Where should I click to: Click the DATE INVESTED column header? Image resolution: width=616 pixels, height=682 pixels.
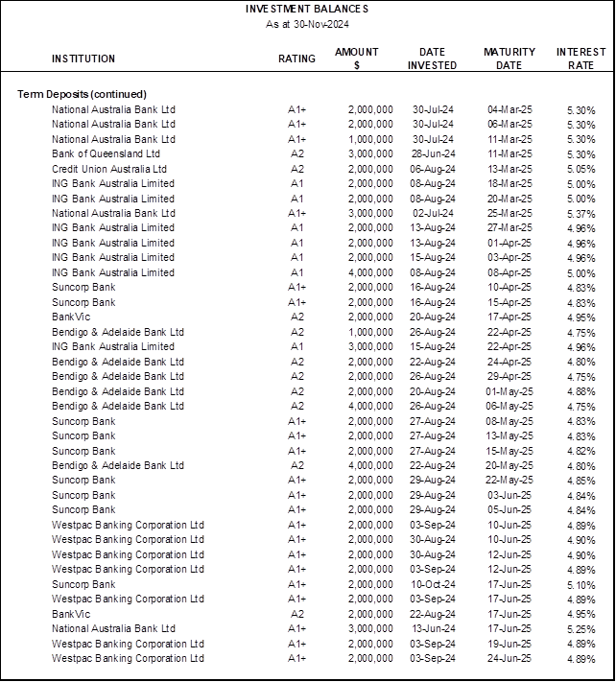pyautogui.click(x=432, y=59)
